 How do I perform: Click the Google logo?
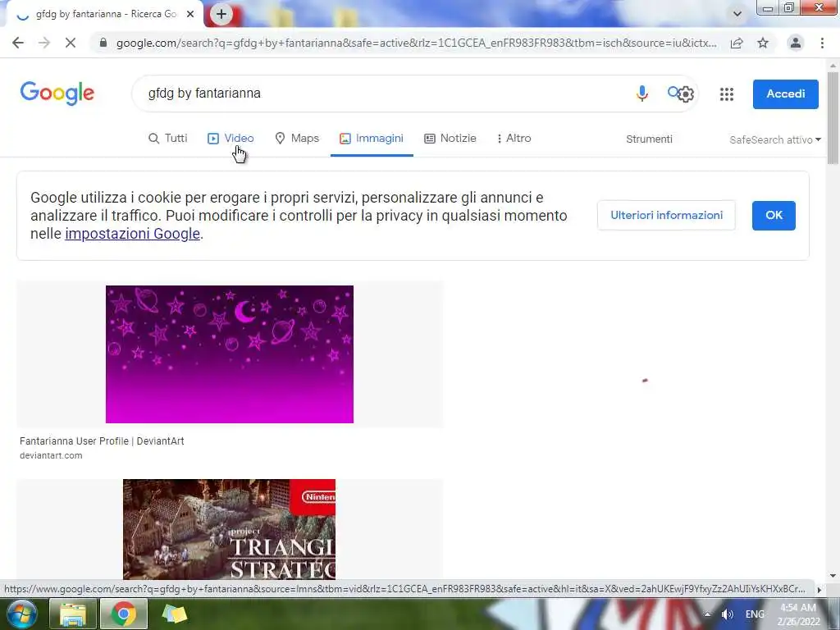tap(57, 94)
